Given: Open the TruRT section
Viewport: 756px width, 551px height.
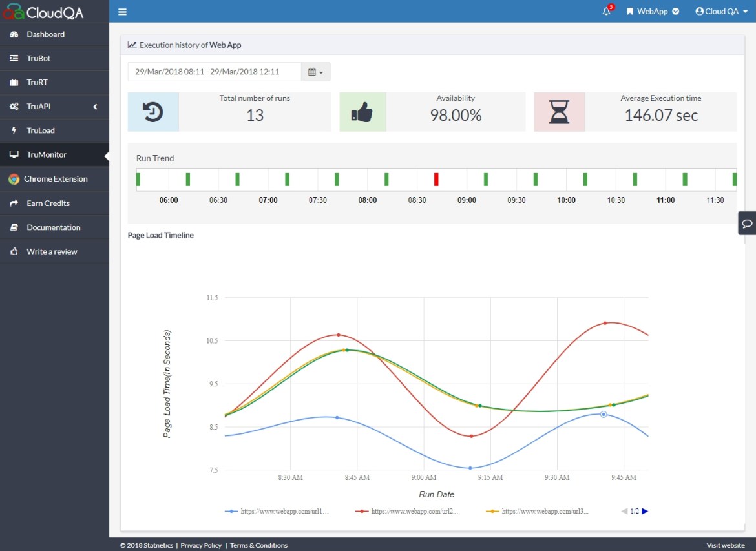Looking at the screenshot, I should click(x=36, y=82).
